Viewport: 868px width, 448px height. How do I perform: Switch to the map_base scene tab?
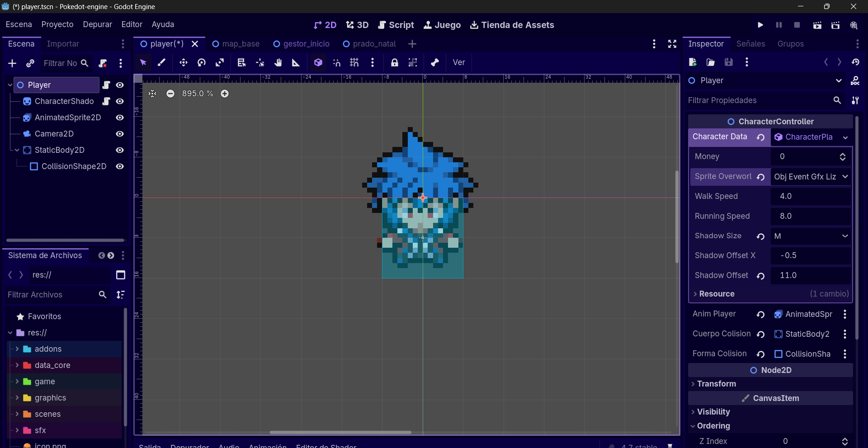point(236,44)
